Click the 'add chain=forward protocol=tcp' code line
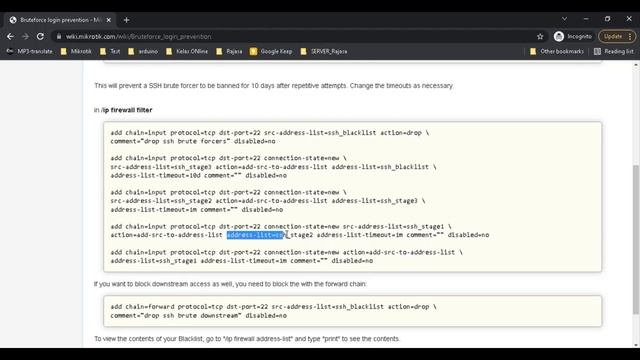The image size is (640, 360). point(273,307)
